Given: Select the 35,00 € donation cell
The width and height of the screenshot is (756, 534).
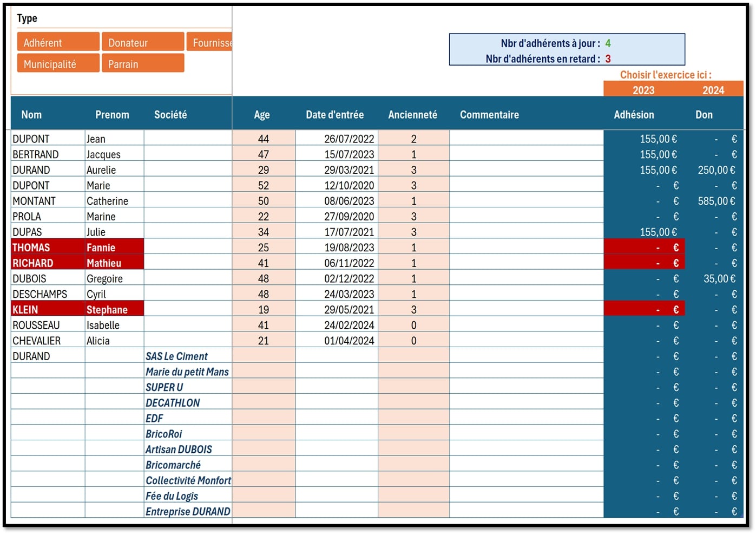Looking at the screenshot, I should point(714,278).
